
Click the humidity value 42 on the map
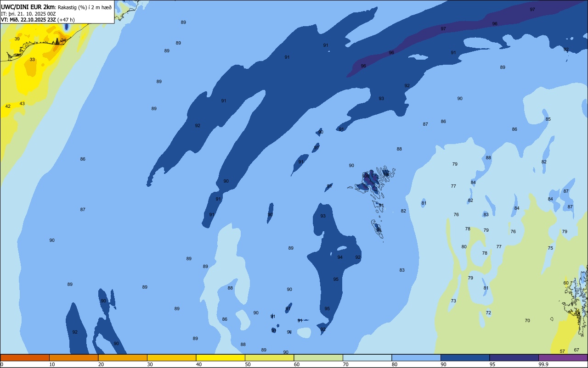point(8,106)
